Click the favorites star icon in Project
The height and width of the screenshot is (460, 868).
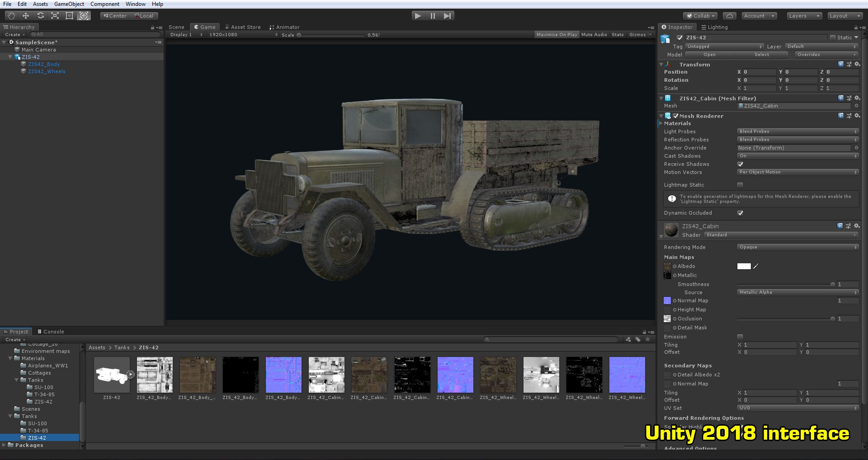point(648,339)
